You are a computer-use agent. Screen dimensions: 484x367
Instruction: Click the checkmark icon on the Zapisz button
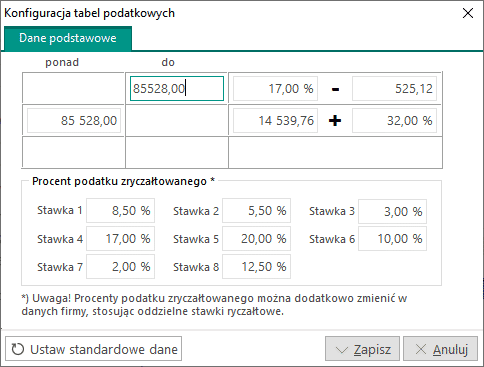click(342, 350)
